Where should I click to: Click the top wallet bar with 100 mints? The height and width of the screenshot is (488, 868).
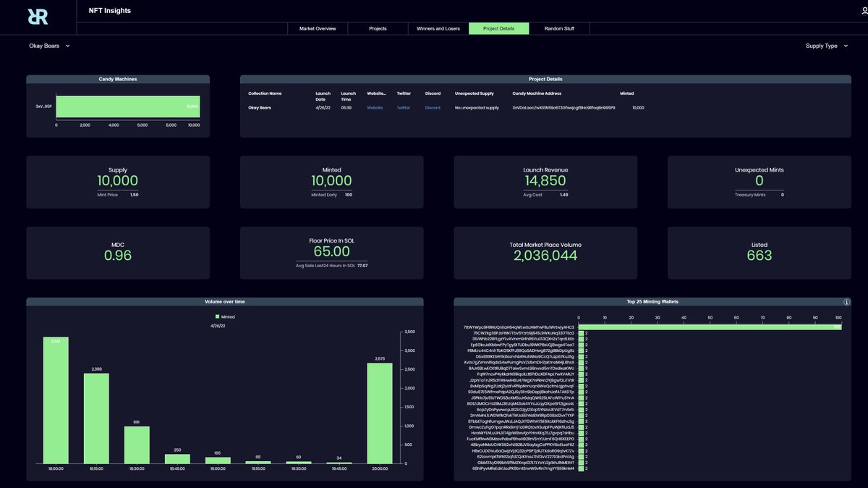pyautogui.click(x=710, y=327)
